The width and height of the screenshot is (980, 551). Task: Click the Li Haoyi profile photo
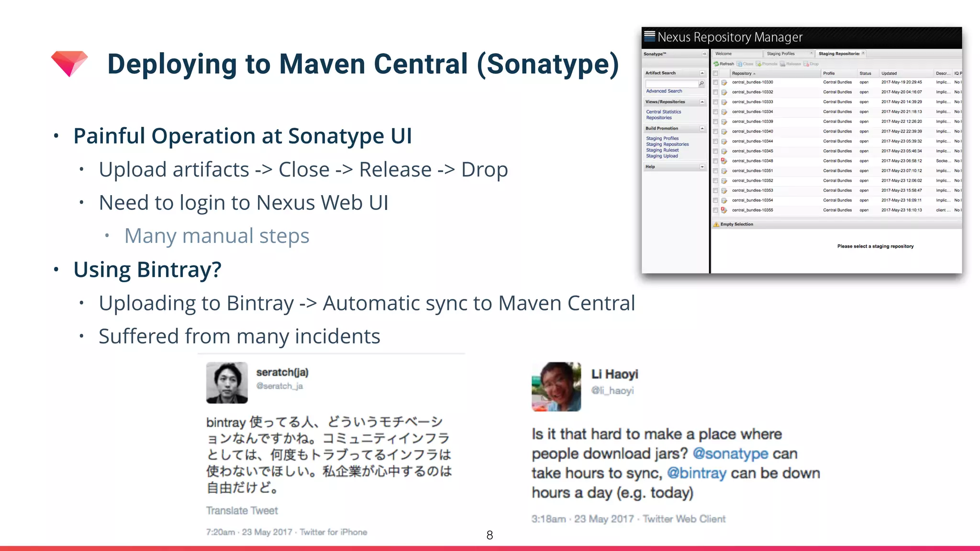tap(557, 386)
